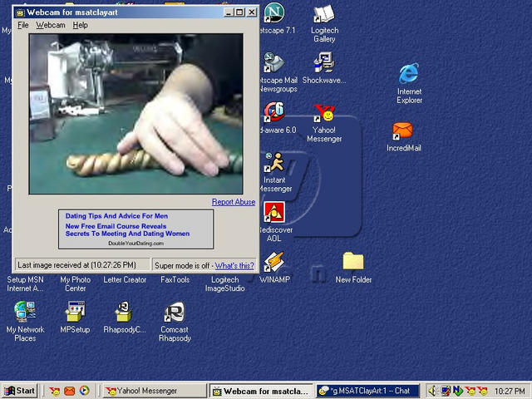
Task: Select the New Folder desktop icon
Action: (352, 261)
